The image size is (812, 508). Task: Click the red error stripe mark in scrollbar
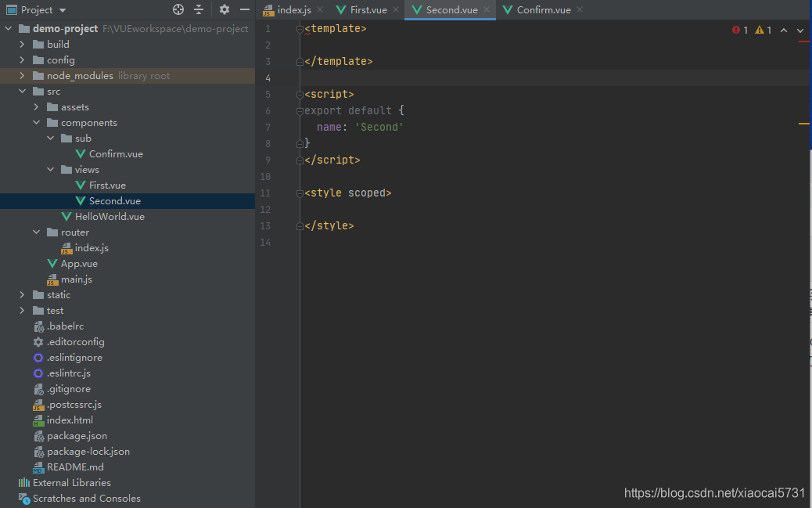(803, 41)
